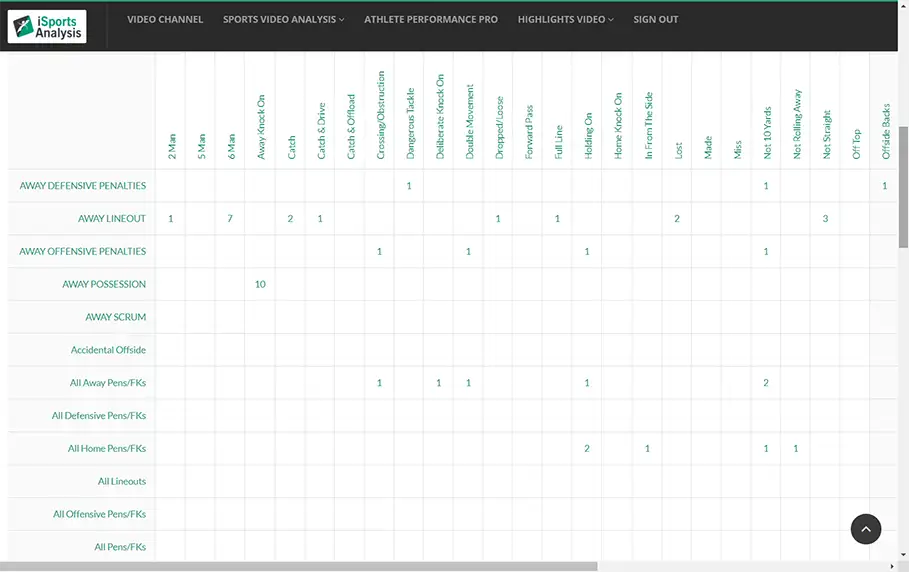Click the Catch column header
The image size is (909, 572).
pyautogui.click(x=291, y=147)
